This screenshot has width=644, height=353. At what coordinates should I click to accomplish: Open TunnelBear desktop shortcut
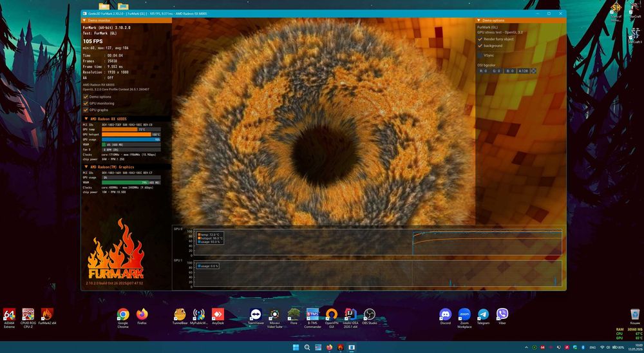pos(180,317)
